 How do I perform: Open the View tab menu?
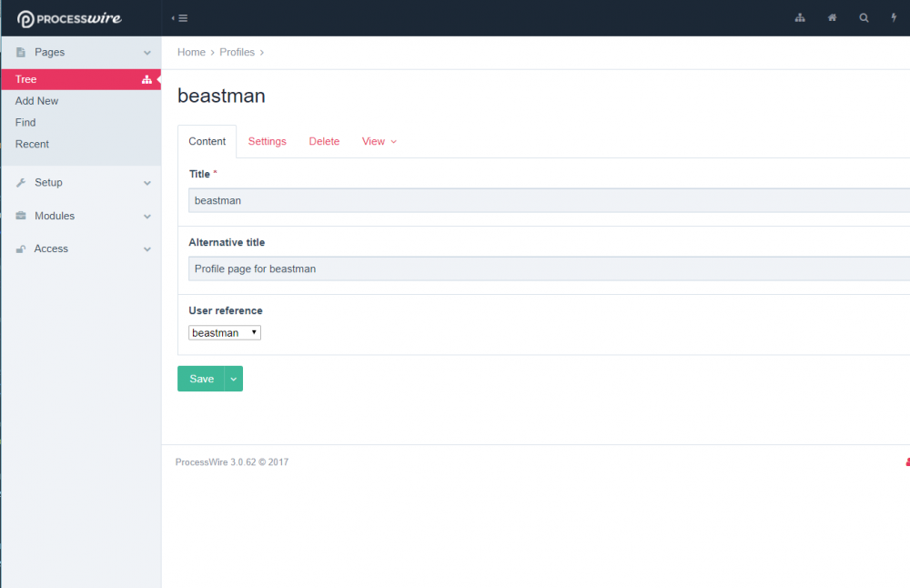pyautogui.click(x=379, y=142)
